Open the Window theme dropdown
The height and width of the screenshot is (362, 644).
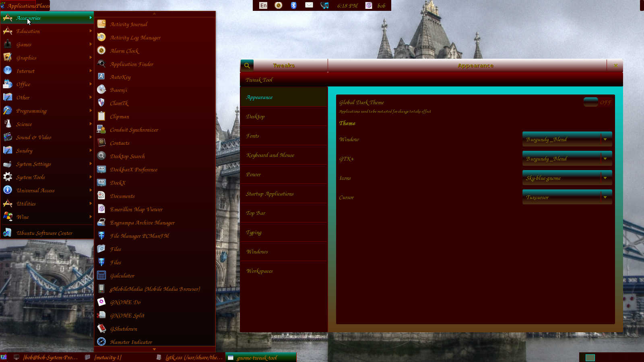[x=567, y=139]
